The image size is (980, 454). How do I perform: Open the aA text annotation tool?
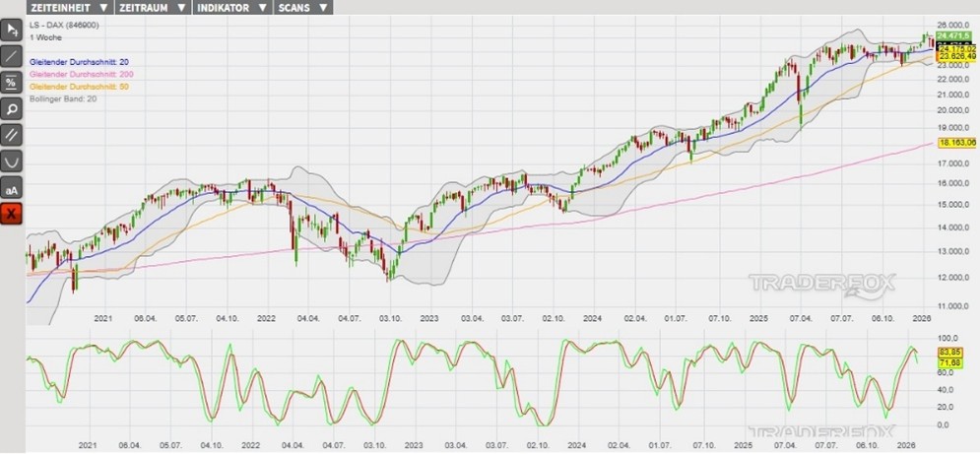click(12, 188)
